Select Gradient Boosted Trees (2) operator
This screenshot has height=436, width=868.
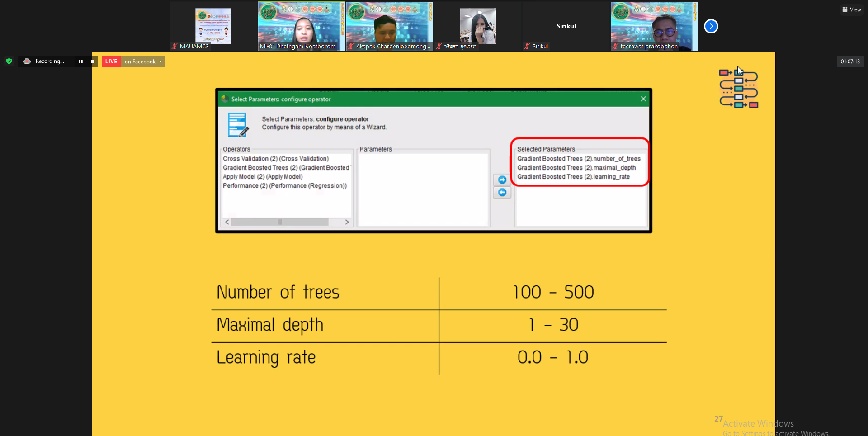point(286,168)
